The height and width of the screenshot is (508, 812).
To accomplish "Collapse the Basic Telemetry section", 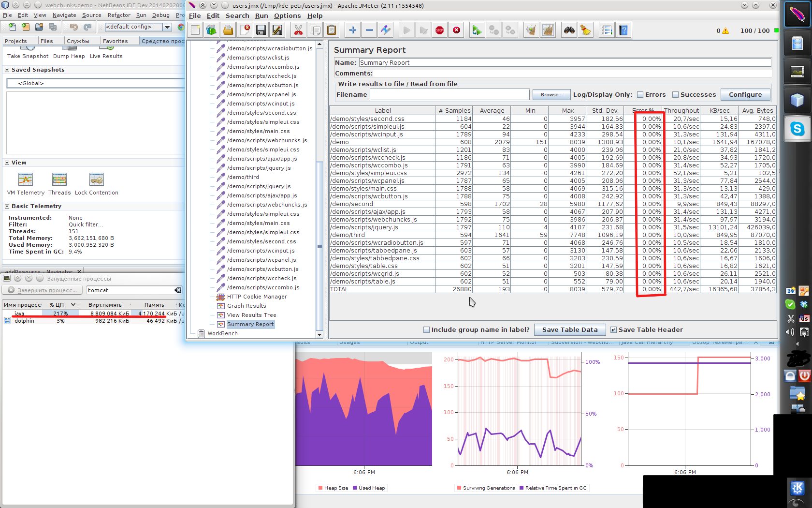I will (x=7, y=207).
